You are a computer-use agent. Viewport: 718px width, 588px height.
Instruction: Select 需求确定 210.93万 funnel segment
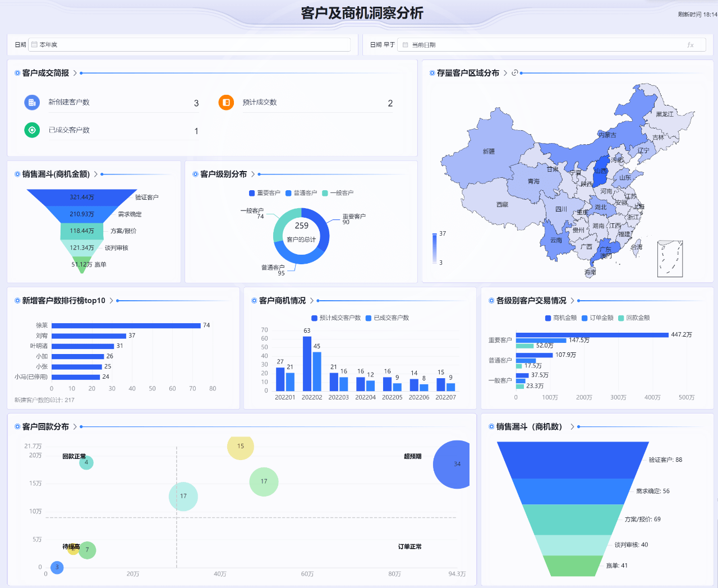82,214
